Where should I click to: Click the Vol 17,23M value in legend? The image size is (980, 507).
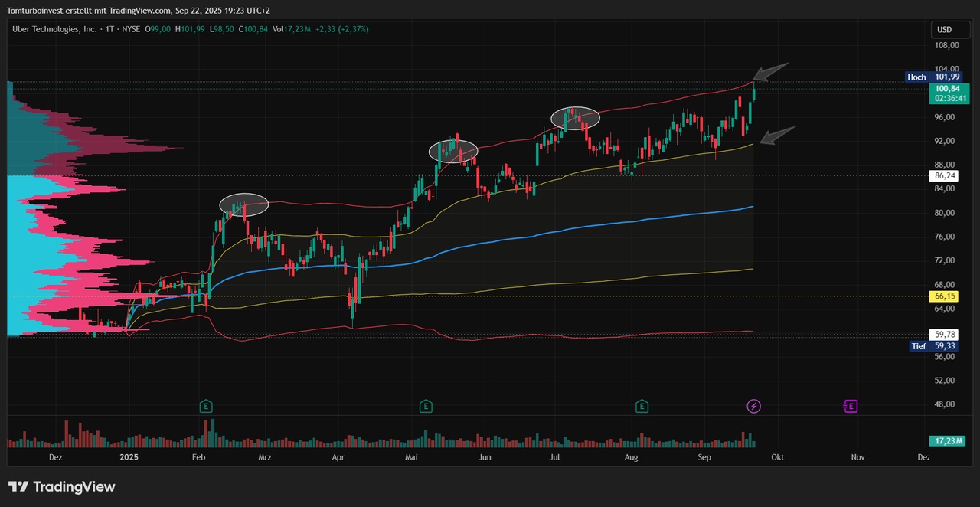(291, 29)
